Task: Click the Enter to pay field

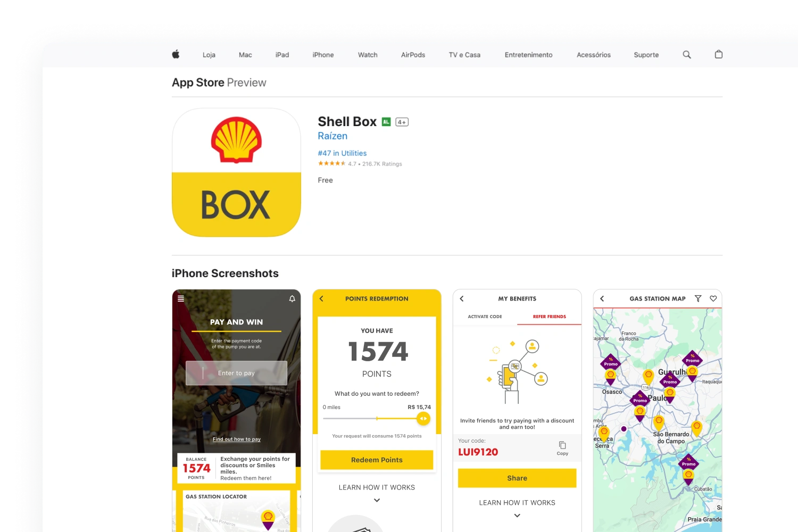Action: tap(236, 373)
